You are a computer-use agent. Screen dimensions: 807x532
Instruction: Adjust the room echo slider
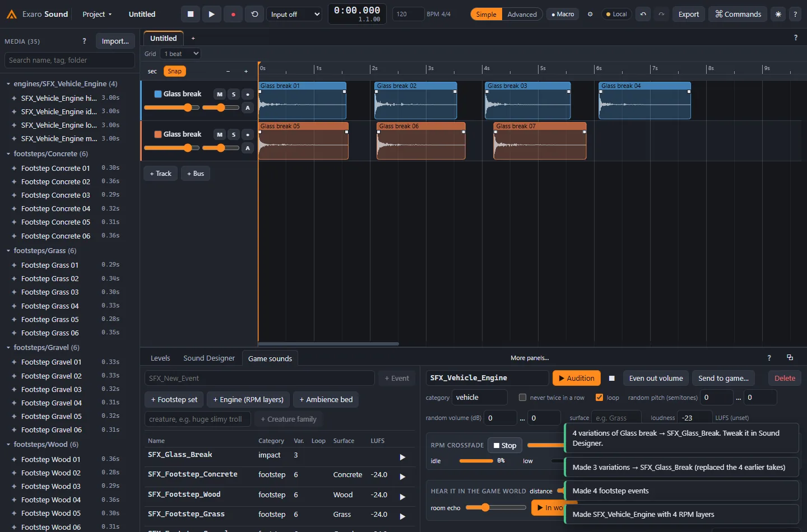click(x=495, y=507)
